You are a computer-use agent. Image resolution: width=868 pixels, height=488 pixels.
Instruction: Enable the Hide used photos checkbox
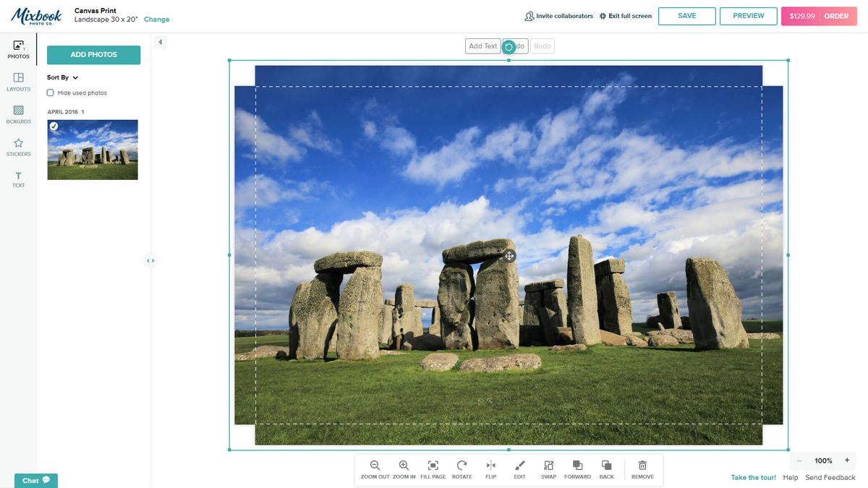[x=49, y=93]
